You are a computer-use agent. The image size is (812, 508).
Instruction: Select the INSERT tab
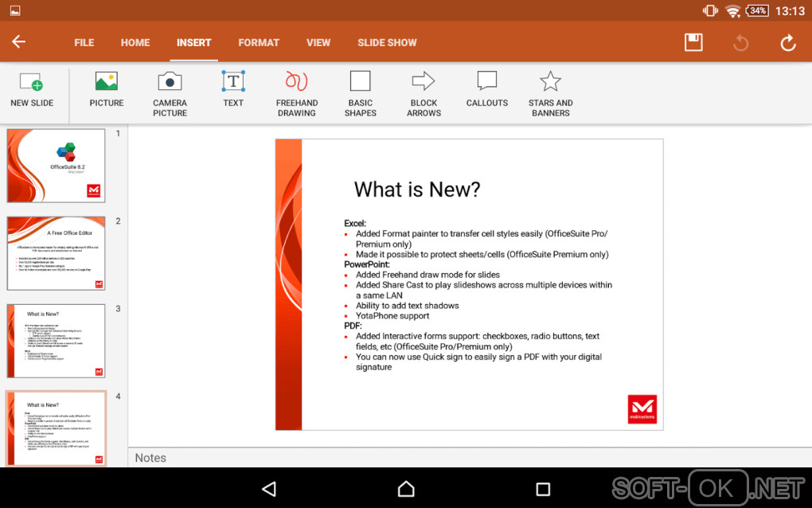pos(193,43)
